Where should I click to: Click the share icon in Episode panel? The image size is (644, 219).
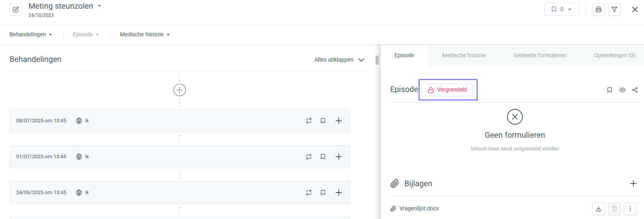coord(635,90)
